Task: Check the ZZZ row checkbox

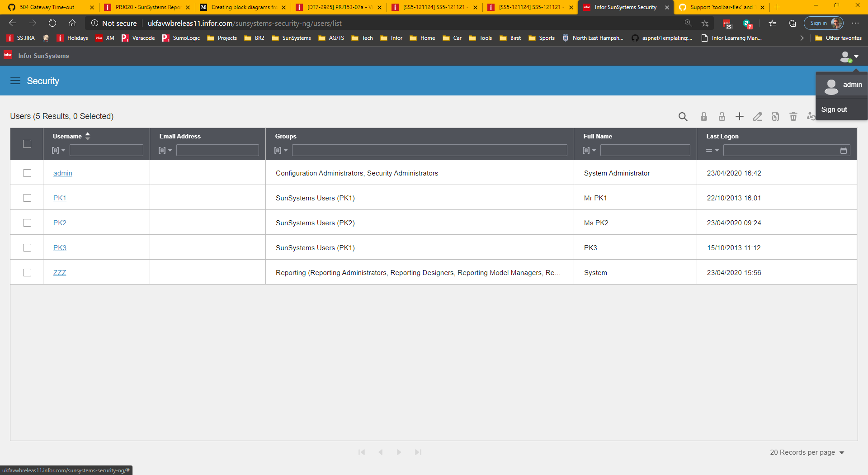Action: [x=27, y=273]
